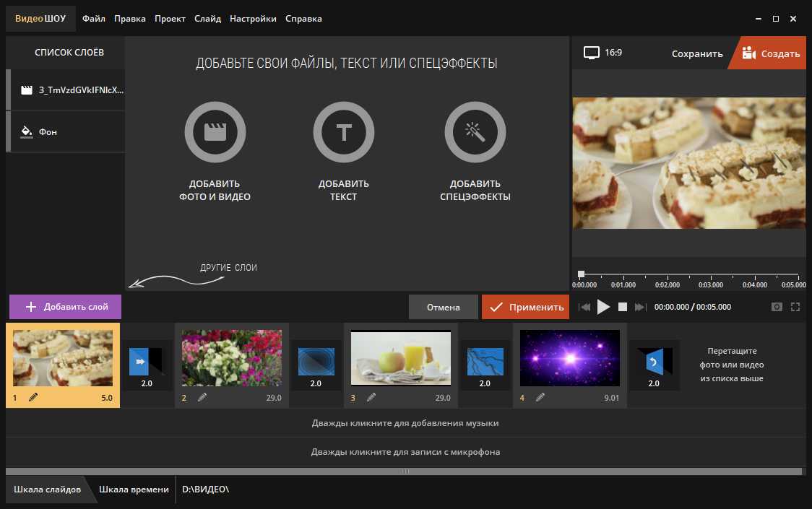Screen dimensions: 812x509
Task: Click the Add Photo and Video clapperboard icon
Action: coord(215,132)
